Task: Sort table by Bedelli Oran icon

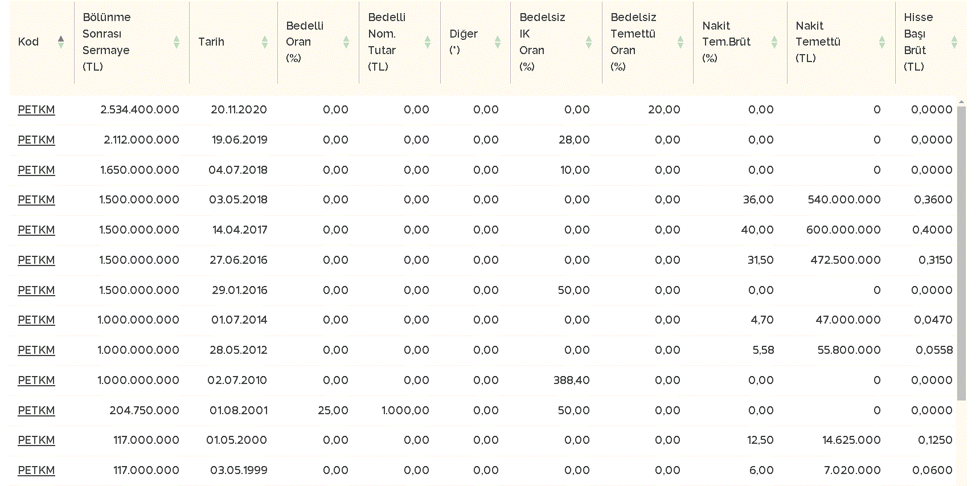Action: click(346, 42)
